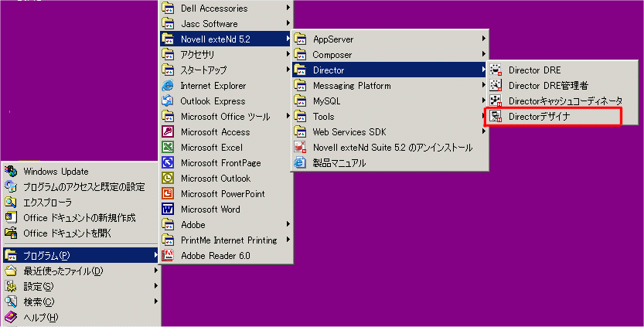Viewport: 644px width, 327px height.
Task: Click the Microsoft Excel label
Action: tap(212, 148)
